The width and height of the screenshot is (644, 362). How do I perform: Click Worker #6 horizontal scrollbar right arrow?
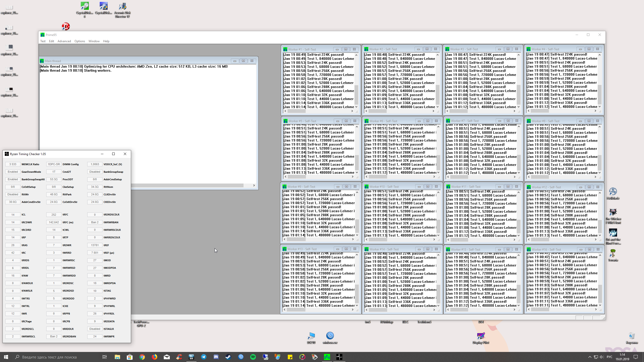[434, 177]
